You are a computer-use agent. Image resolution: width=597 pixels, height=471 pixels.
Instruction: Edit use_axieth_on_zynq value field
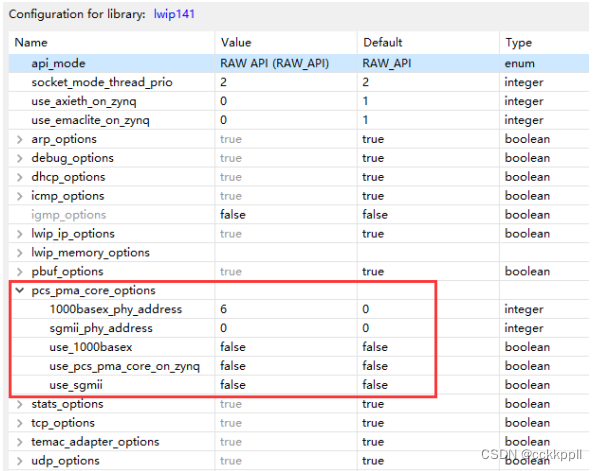click(x=286, y=101)
